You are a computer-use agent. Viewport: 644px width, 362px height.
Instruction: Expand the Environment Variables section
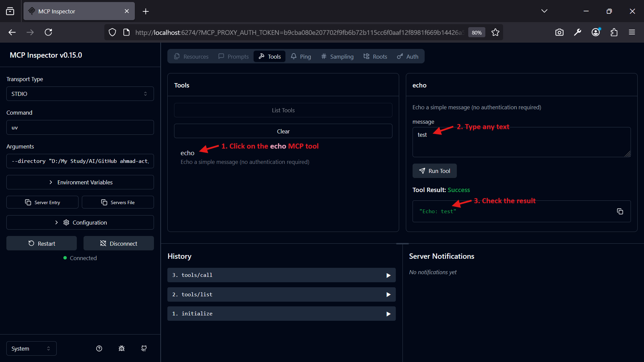pos(80,182)
